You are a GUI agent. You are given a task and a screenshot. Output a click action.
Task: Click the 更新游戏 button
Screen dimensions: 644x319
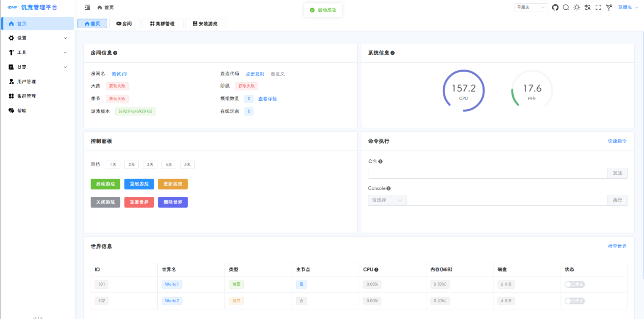173,184
